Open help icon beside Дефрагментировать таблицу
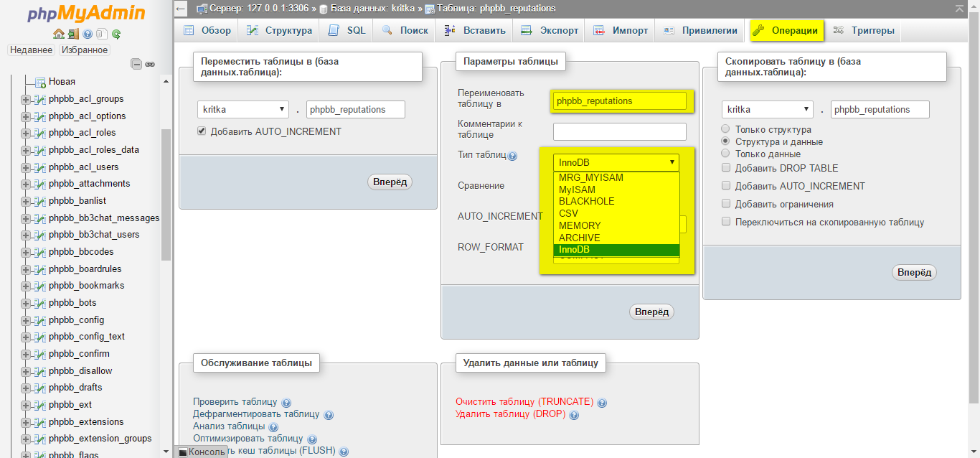 [x=329, y=415]
